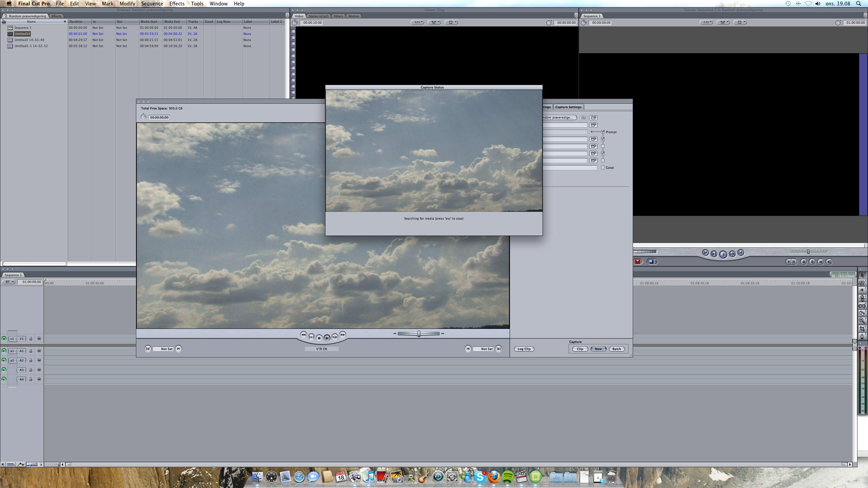The width and height of the screenshot is (868, 488).
Task: Open Viewer zoom 44% pop-up menu
Action: click(417, 22)
